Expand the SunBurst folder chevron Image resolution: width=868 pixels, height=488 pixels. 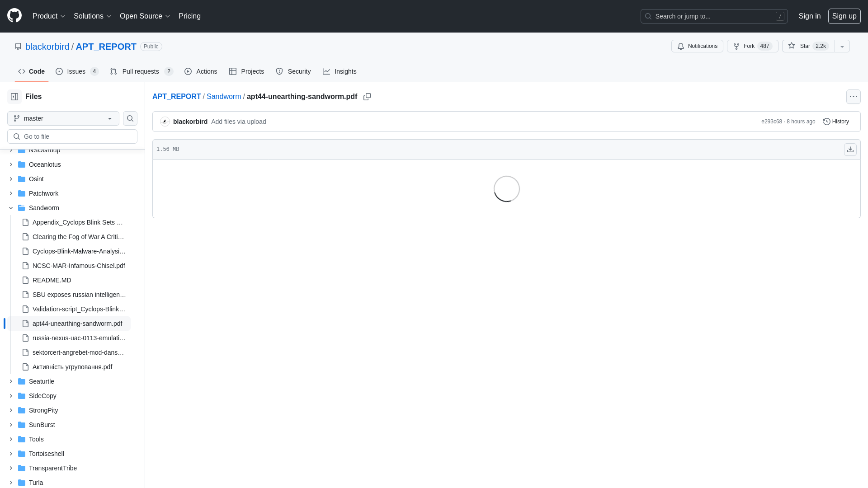11,425
